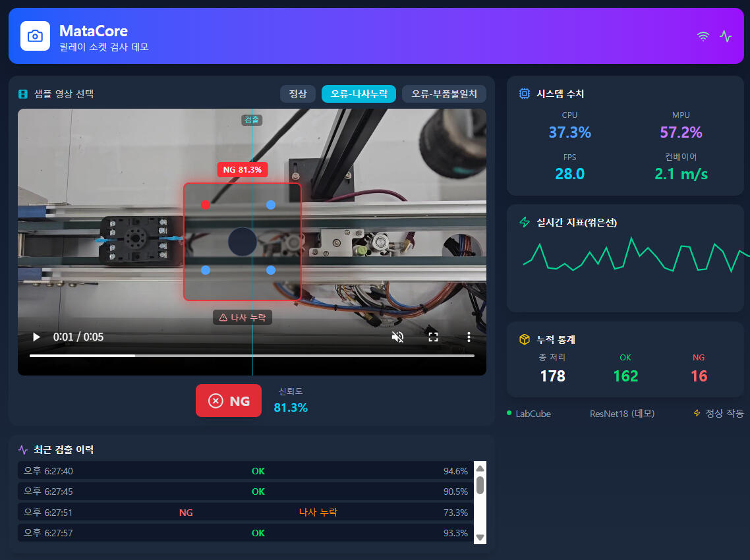
Task: Select the 6:27:51 NG 나사 누락 history row
Action: 245,513
